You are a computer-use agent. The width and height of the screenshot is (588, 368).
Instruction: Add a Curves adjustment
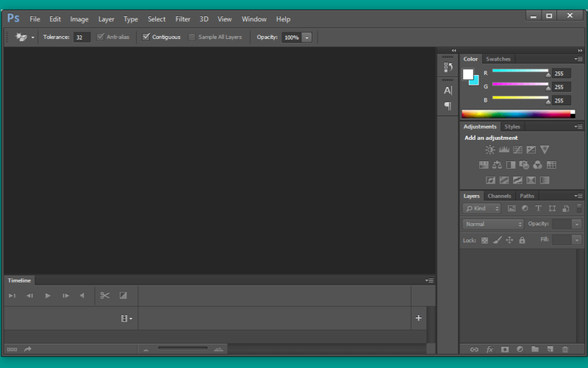pyautogui.click(x=517, y=150)
